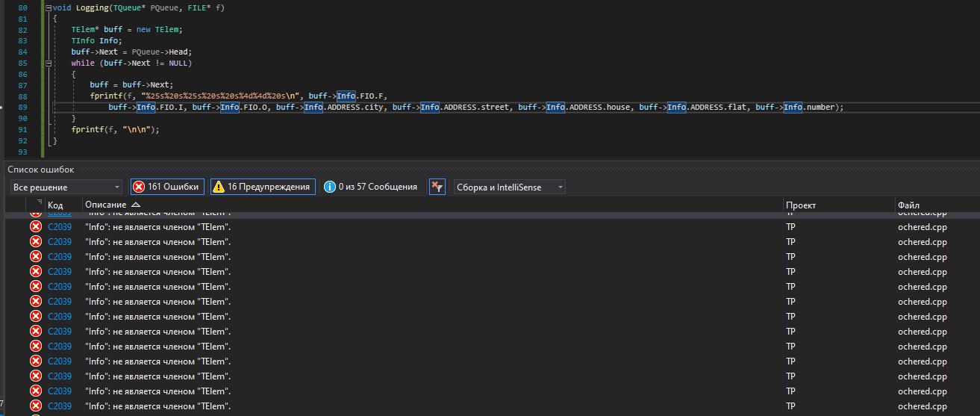Click the blue info icon for Сообщения
The height and width of the screenshot is (416, 980).
pos(330,187)
